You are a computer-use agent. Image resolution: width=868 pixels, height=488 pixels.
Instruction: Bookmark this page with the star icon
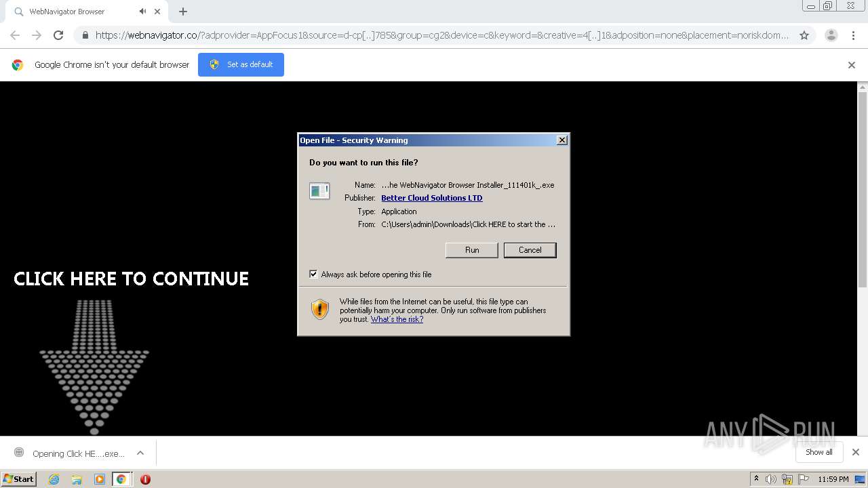804,35
